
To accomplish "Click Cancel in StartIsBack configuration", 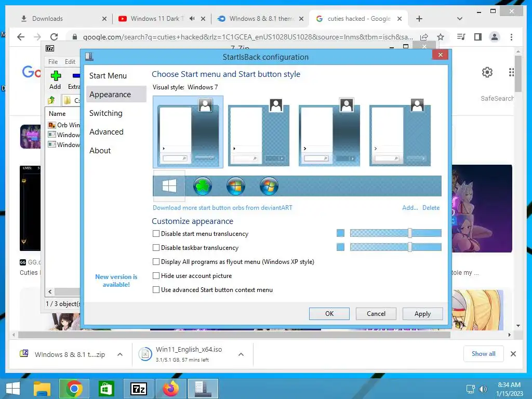I will click(376, 313).
